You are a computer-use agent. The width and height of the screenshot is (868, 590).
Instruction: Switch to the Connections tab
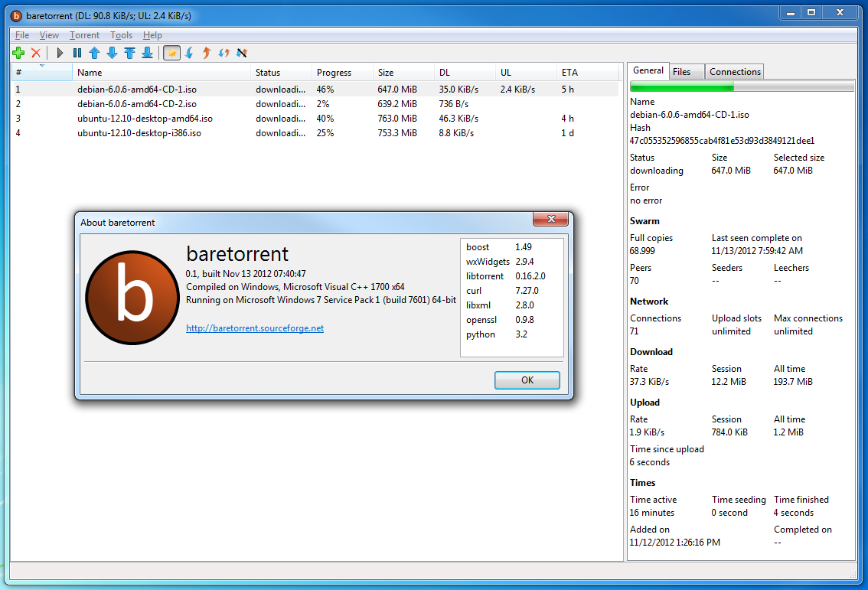[733, 70]
